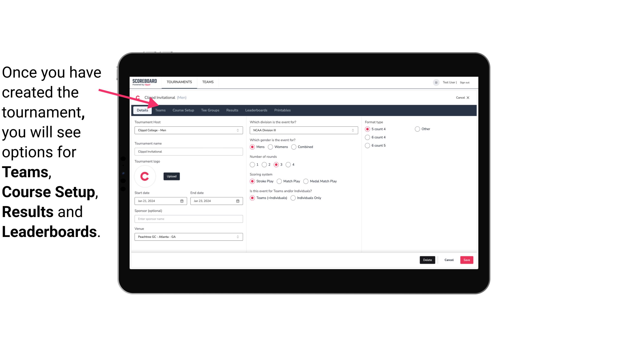The height and width of the screenshot is (346, 644).
Task: Click the Upload tournament logo button
Action: pyautogui.click(x=172, y=176)
